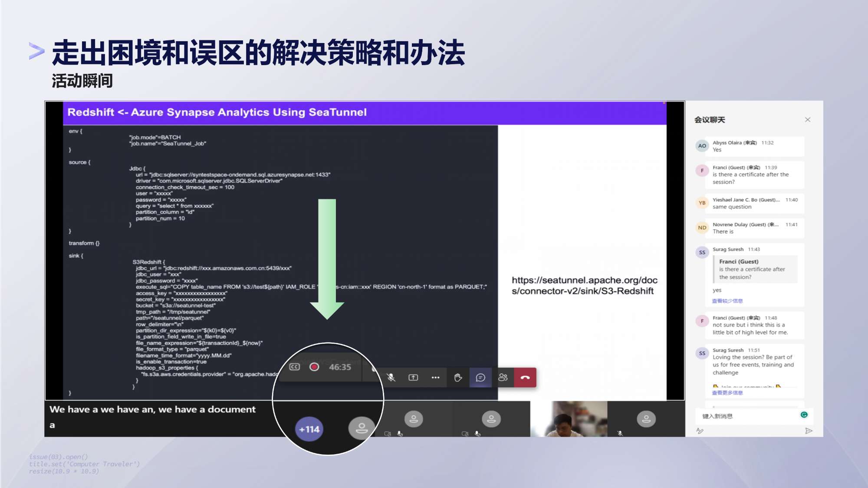Click the F avatar beside the certificate question

(x=702, y=171)
